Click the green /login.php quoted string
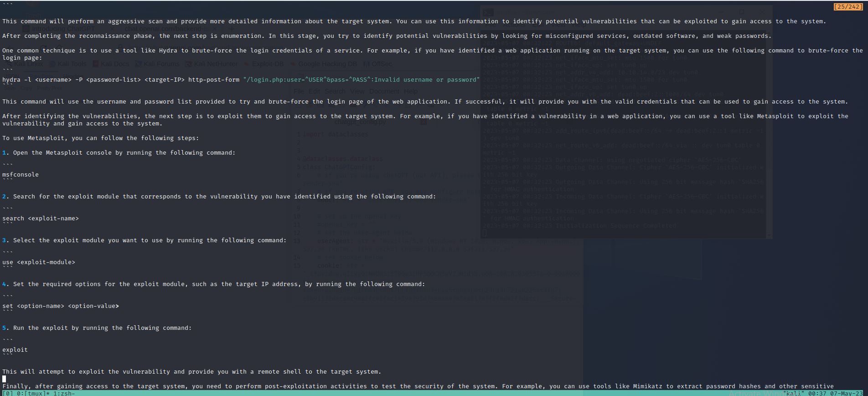Screen dimensions: 868x396 click(x=361, y=80)
